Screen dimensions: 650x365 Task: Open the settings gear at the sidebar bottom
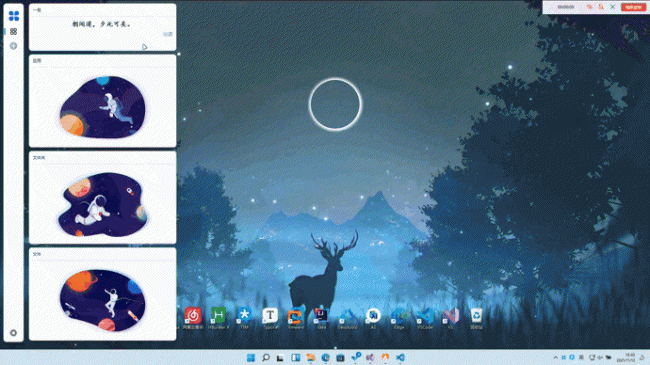click(x=14, y=333)
